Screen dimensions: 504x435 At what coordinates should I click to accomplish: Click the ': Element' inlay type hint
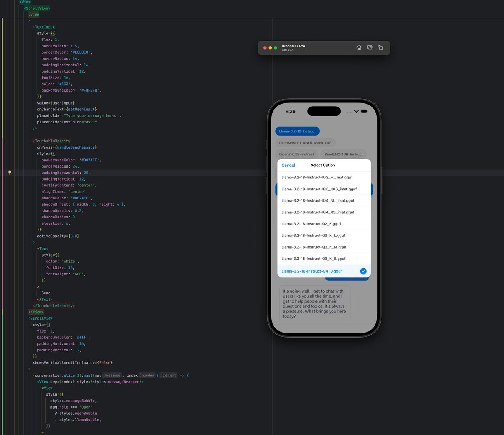point(168,375)
